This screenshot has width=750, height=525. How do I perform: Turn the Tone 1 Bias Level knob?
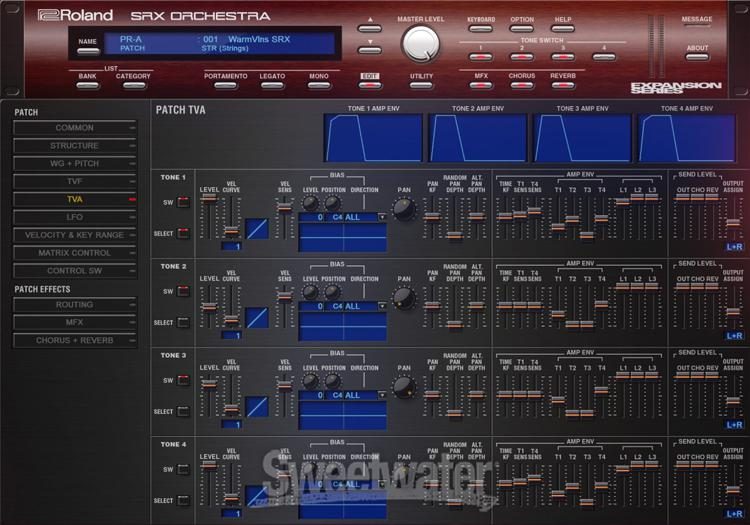(x=310, y=203)
